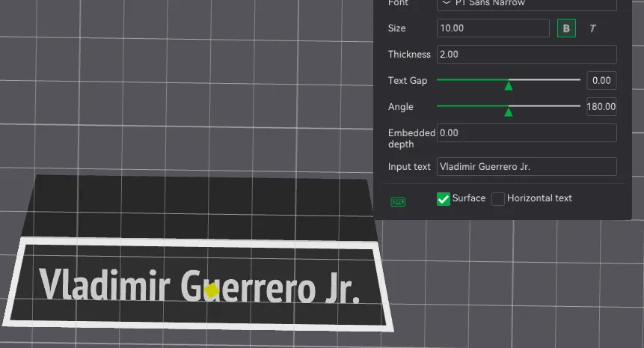The image size is (644, 348).
Task: Click the Input text field
Action: [x=527, y=167]
